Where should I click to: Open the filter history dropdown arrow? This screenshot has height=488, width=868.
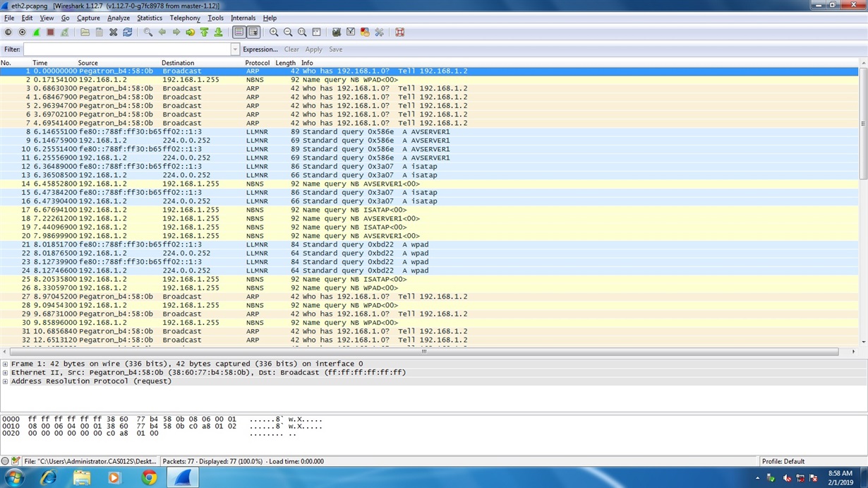click(x=236, y=49)
